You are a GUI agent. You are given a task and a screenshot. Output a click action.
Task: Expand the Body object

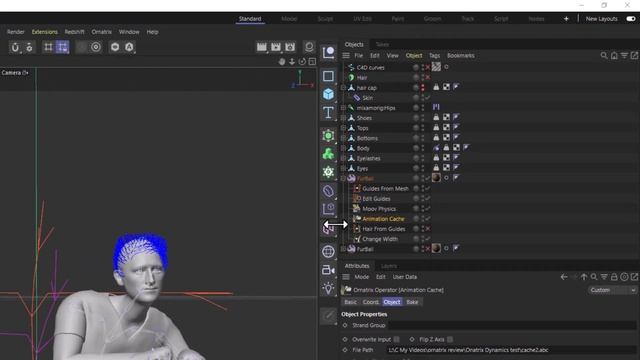tap(343, 148)
